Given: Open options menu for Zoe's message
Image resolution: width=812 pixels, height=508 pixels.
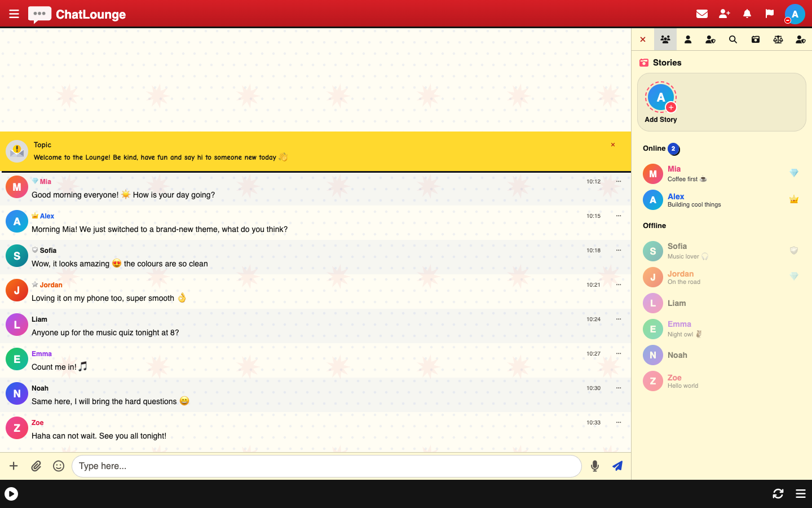Looking at the screenshot, I should (x=619, y=423).
